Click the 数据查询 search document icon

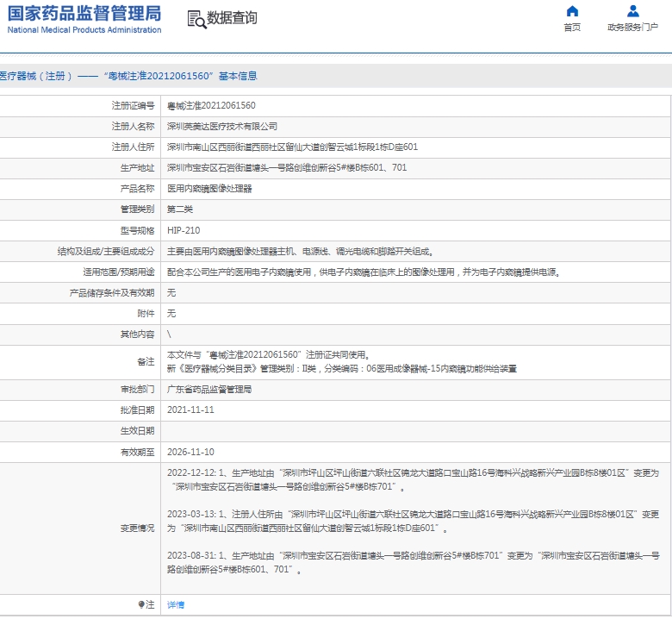[196, 19]
